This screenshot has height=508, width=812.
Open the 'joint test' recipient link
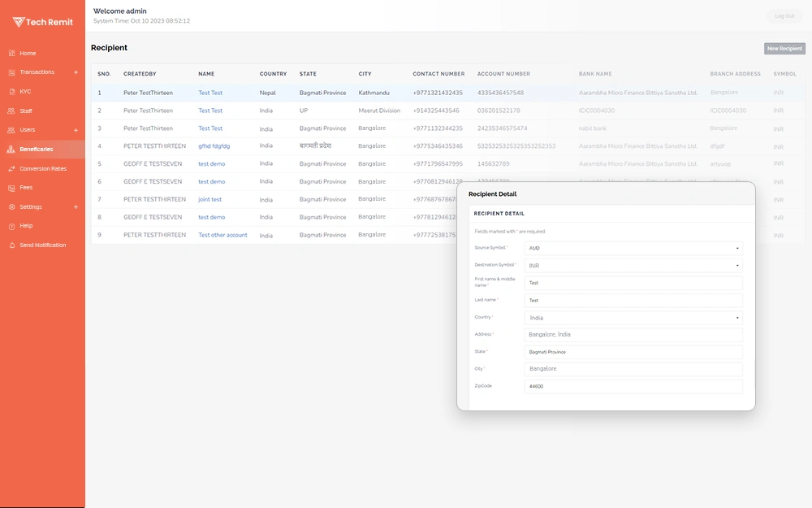pos(209,199)
